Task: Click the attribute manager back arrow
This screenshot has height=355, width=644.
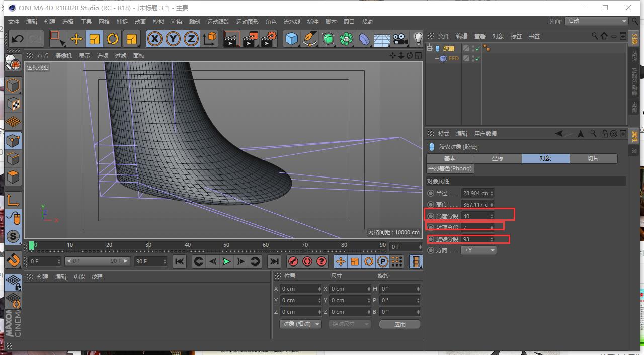Action: (560, 134)
